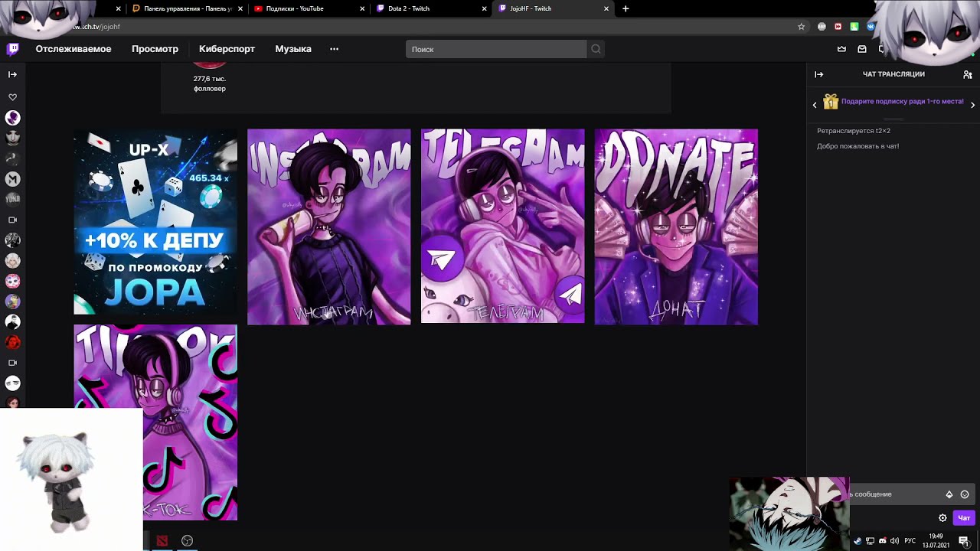Click the 'Ретранслируется t2×2' text

point(854,131)
